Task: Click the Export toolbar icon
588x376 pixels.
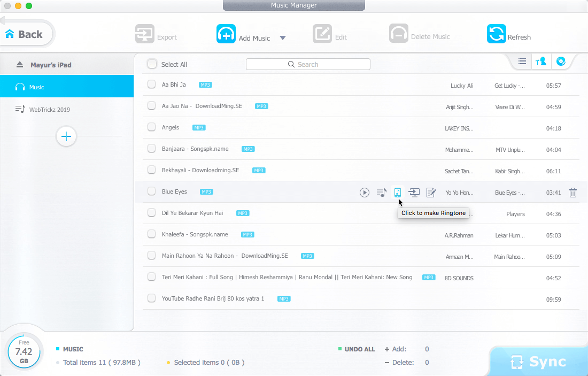Action: coord(145,34)
